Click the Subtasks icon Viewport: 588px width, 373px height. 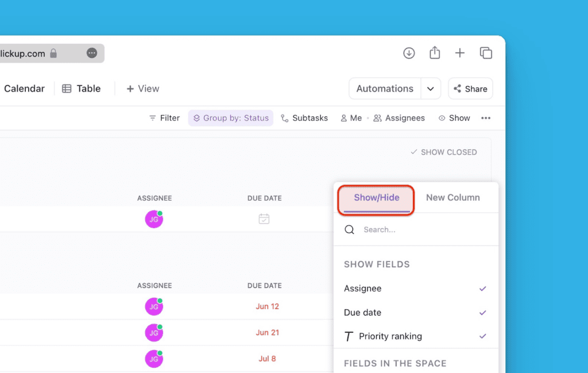point(285,118)
